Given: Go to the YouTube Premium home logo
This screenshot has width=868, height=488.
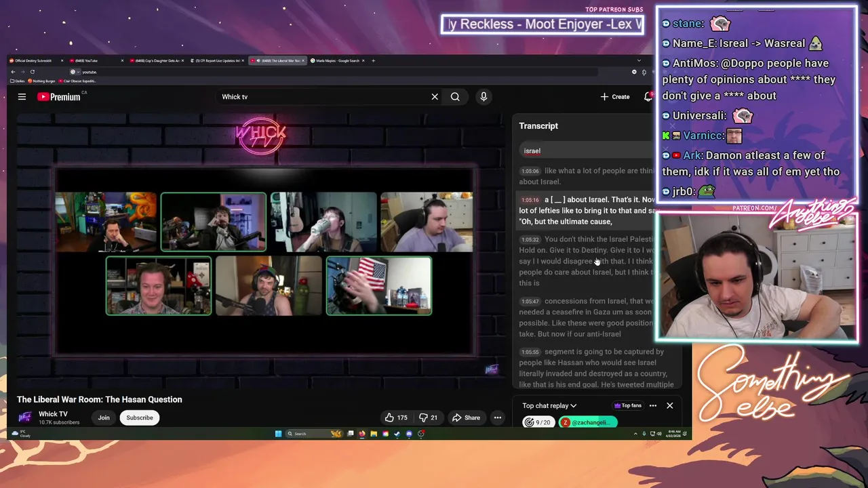Looking at the screenshot, I should (x=59, y=97).
